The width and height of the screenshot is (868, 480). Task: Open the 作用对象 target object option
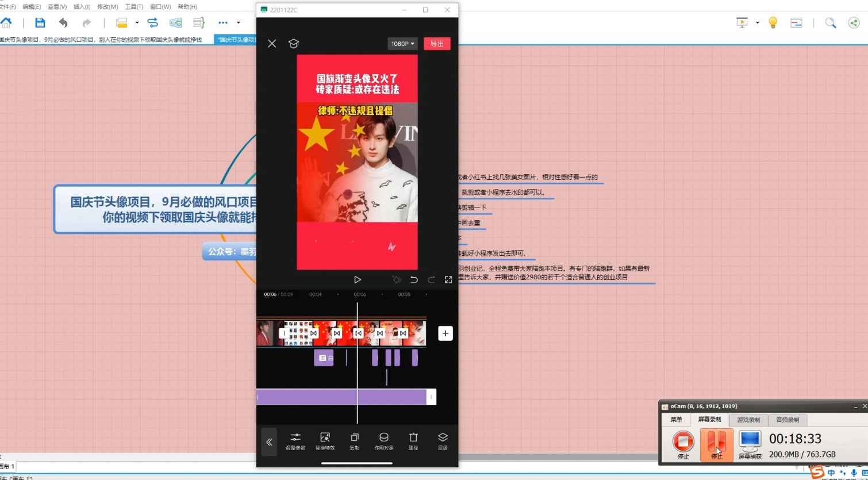tap(383, 441)
